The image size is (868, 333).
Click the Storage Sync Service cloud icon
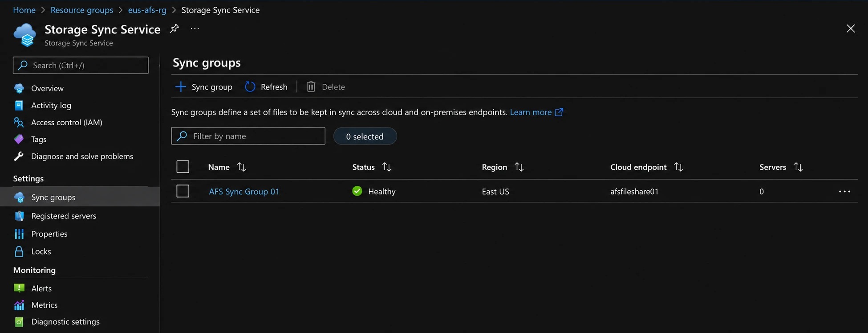coord(25,35)
